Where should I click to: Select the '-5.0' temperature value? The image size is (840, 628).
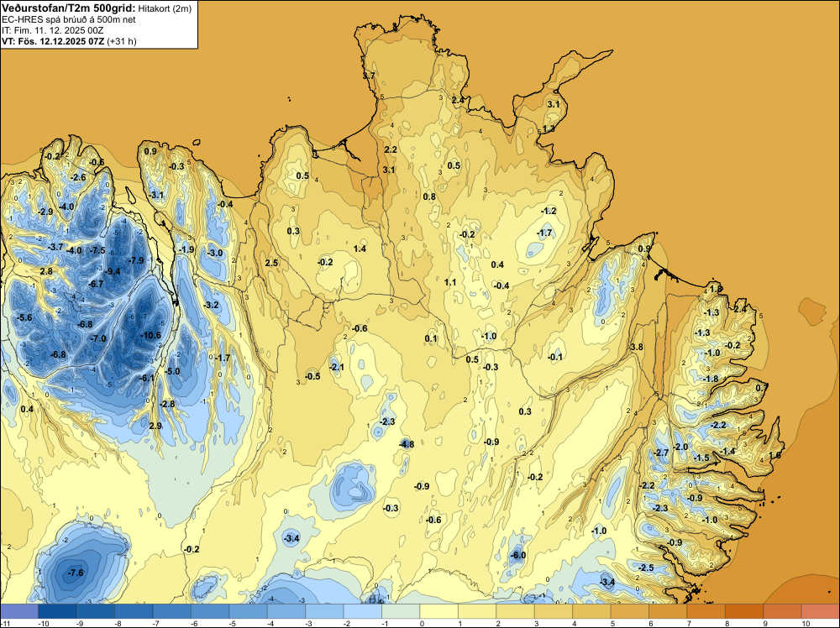pyautogui.click(x=172, y=372)
